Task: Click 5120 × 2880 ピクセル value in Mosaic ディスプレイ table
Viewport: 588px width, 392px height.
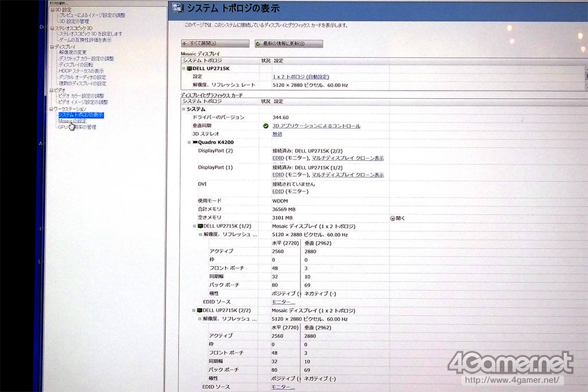Action: pyautogui.click(x=310, y=86)
